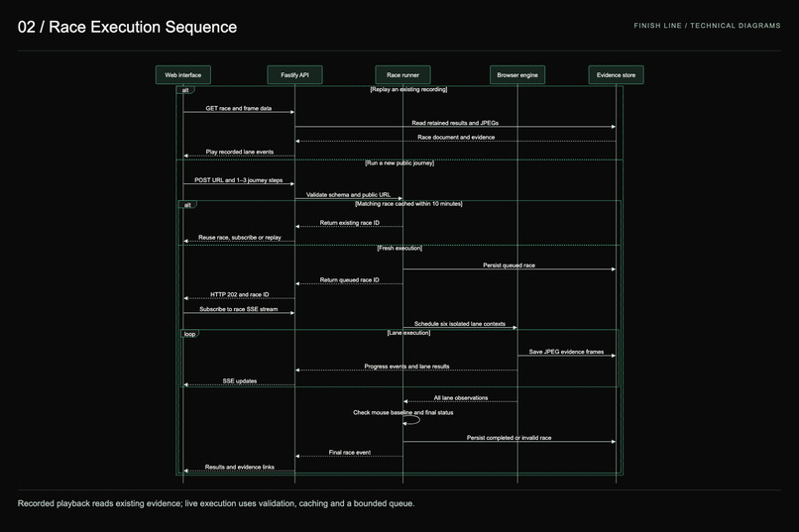The image size is (799, 532).
Task: Click the 'loop' fragment tag
Action: tap(189, 334)
